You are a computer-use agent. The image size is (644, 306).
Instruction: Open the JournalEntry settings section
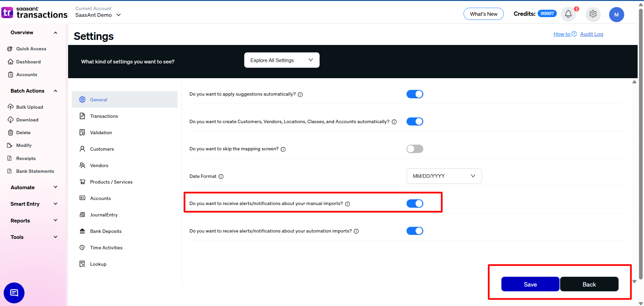coord(104,215)
